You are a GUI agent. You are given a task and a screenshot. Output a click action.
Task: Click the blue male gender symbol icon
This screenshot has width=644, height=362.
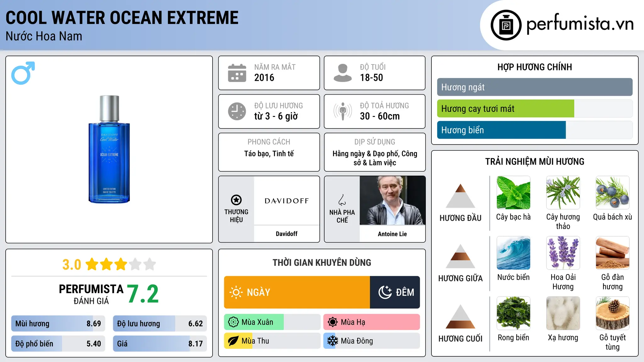(x=23, y=73)
